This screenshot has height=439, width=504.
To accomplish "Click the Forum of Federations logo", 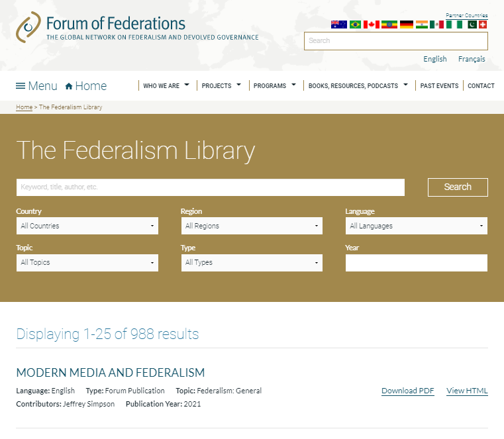I will (x=137, y=27).
